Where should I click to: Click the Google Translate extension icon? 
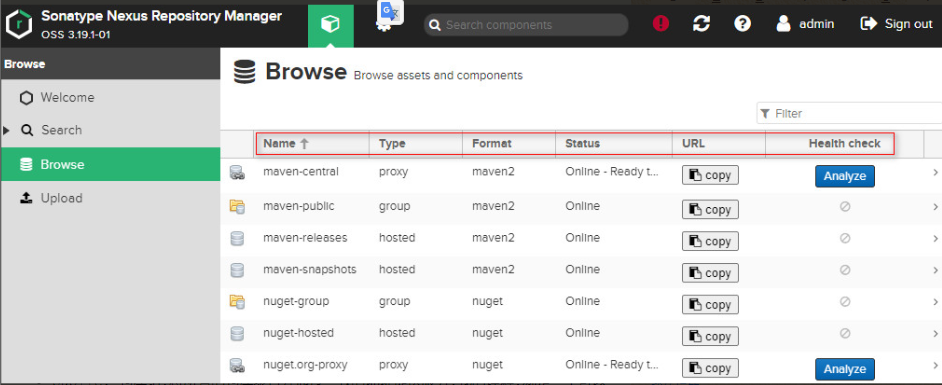[391, 12]
